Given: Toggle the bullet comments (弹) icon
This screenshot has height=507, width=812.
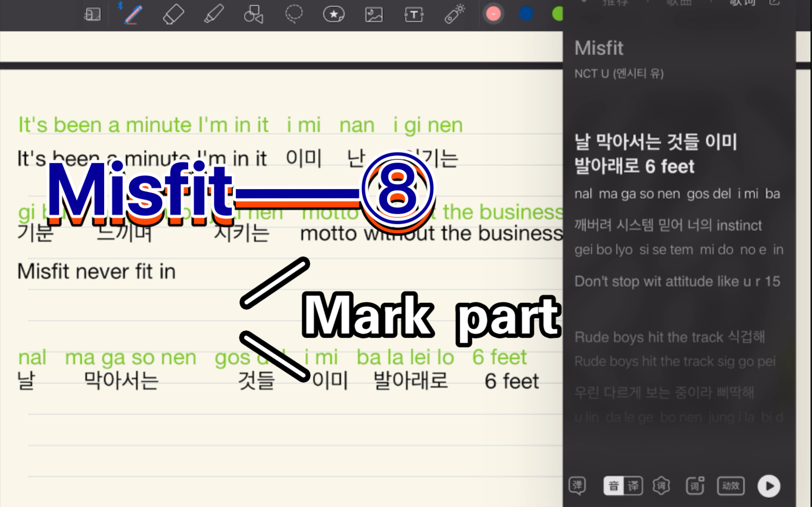Looking at the screenshot, I should [577, 486].
